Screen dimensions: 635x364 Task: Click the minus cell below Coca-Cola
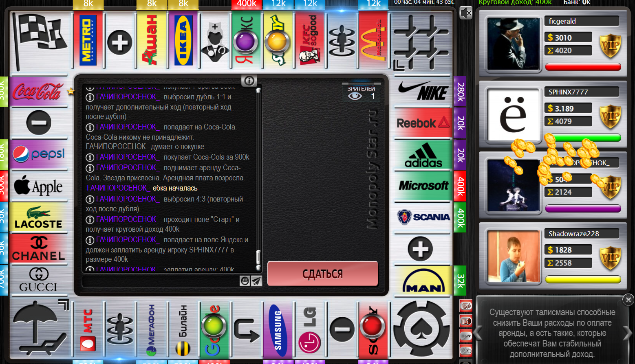[x=39, y=123]
